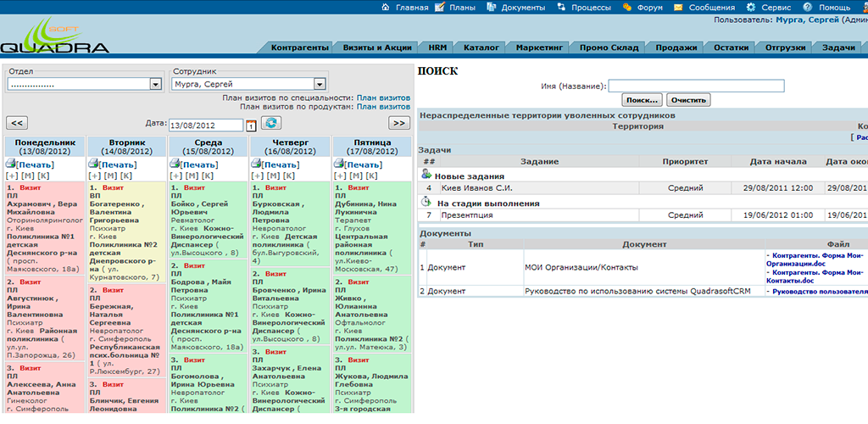
Task: Click the Очистить button
Action: pos(688,100)
